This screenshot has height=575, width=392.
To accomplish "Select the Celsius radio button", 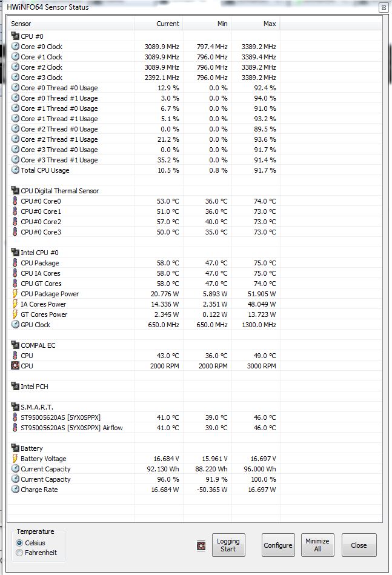I will 19,543.
